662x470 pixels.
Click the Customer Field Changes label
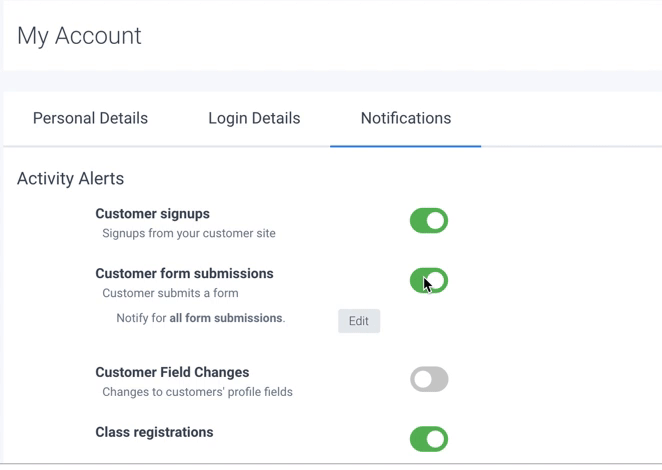pos(172,372)
